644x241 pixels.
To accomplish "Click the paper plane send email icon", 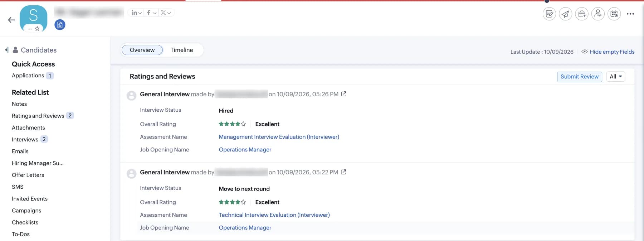I will coord(565,14).
